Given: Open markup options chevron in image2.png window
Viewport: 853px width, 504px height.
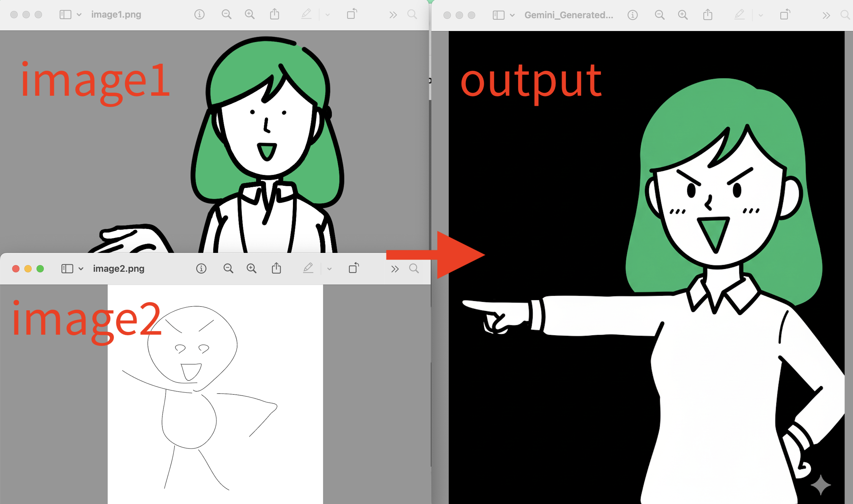Looking at the screenshot, I should pos(329,269).
